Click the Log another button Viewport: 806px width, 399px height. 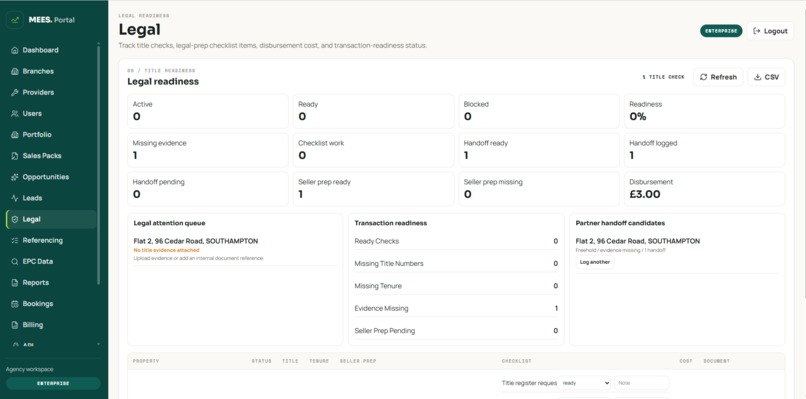pos(595,262)
